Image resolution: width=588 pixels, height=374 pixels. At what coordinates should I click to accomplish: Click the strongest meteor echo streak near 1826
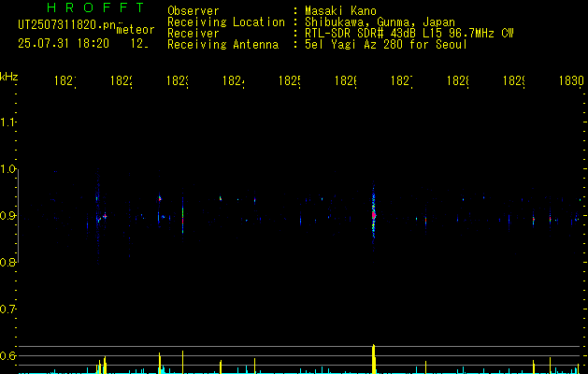tap(374, 214)
